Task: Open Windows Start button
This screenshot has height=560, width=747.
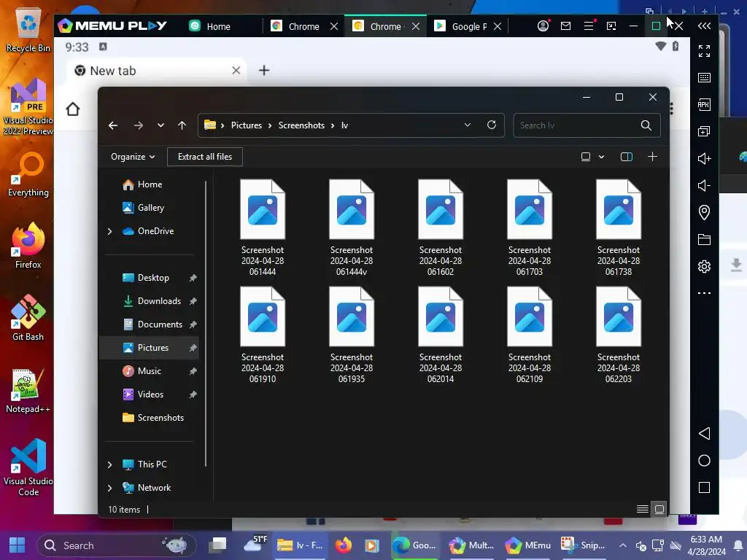Action: pos(18,545)
